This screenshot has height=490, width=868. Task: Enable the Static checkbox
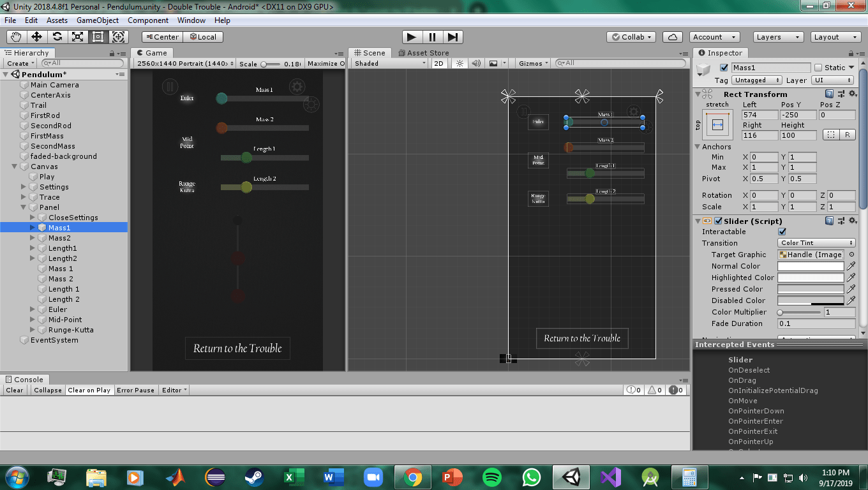(x=818, y=68)
